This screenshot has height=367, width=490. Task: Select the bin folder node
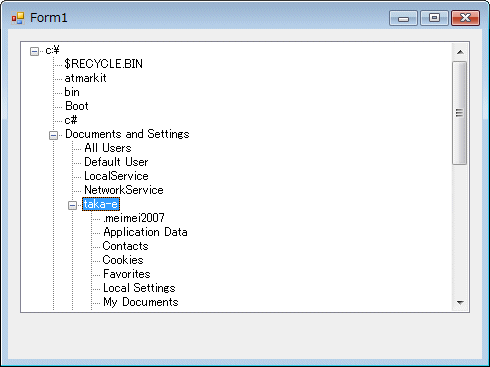(x=72, y=92)
